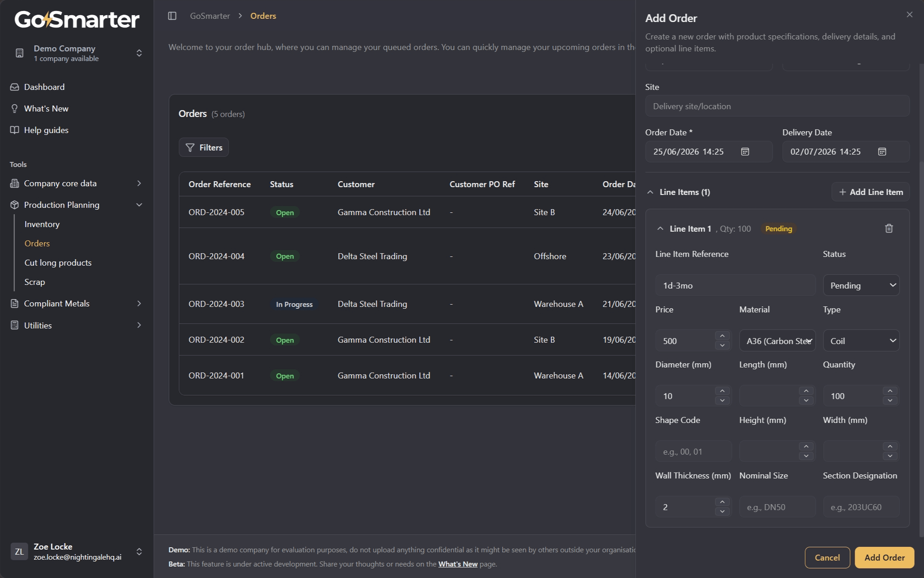Click Customer PO Ref column header
Screen dimensions: 924x578
(x=482, y=184)
